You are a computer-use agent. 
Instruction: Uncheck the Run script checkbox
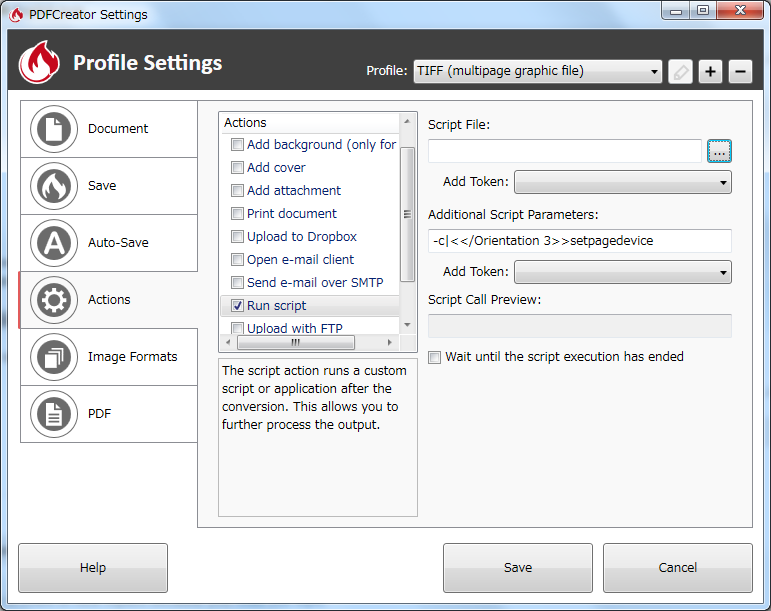point(237,306)
